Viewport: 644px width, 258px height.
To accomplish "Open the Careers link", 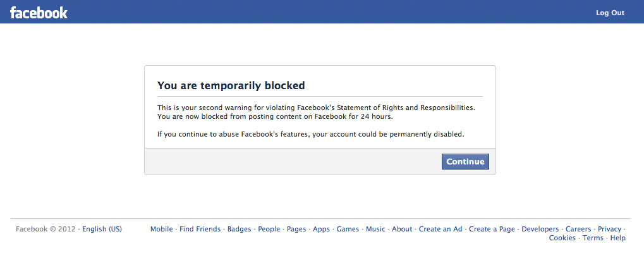I will point(578,230).
